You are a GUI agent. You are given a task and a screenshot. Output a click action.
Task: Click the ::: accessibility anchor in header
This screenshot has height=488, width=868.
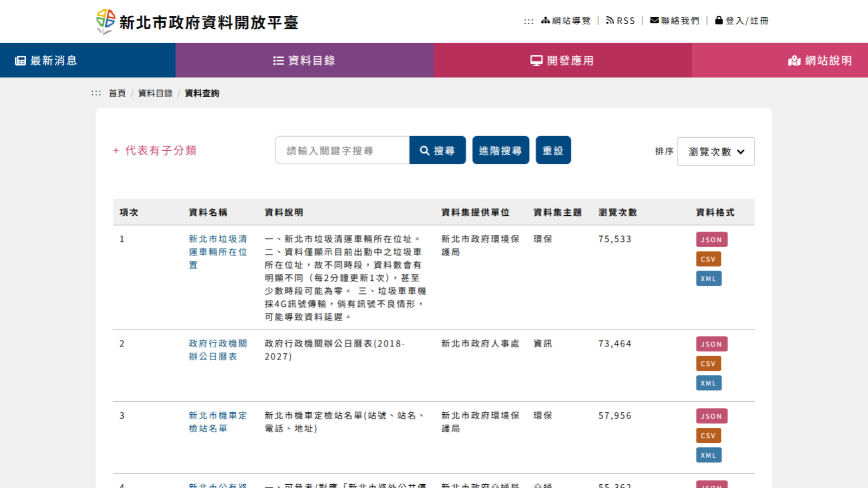[x=528, y=21]
